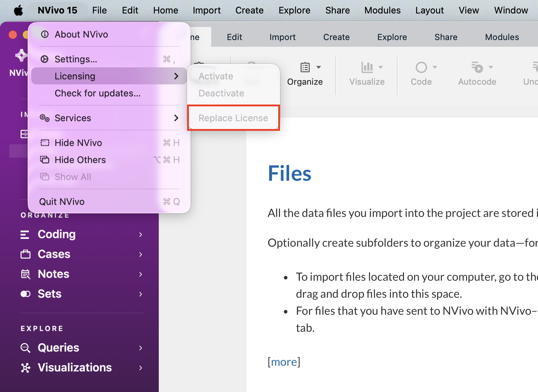Open the View menu in menu bar

point(469,10)
